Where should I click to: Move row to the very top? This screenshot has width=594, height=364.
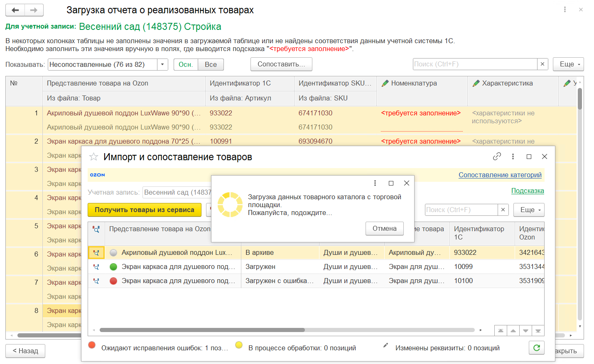(501, 331)
